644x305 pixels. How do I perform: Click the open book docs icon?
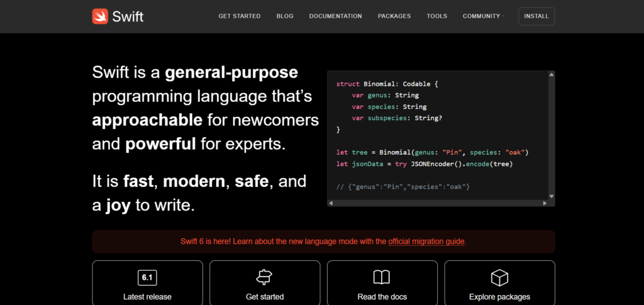point(382,278)
